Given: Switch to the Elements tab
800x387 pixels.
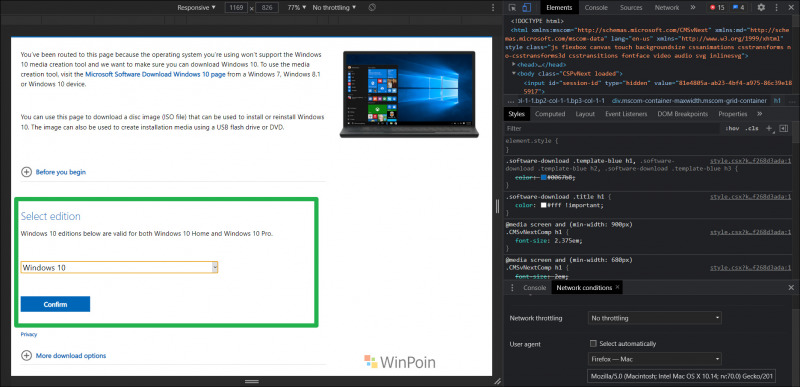Looking at the screenshot, I should point(559,8).
